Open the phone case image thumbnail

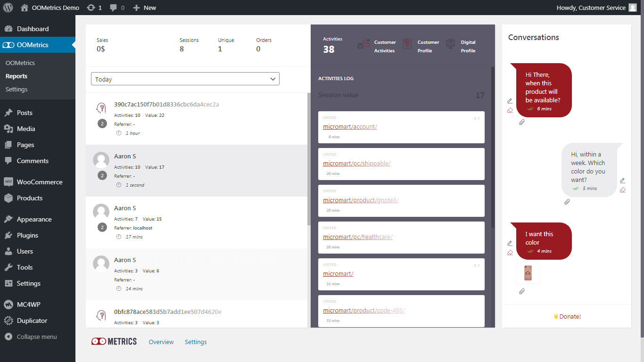tap(528, 273)
